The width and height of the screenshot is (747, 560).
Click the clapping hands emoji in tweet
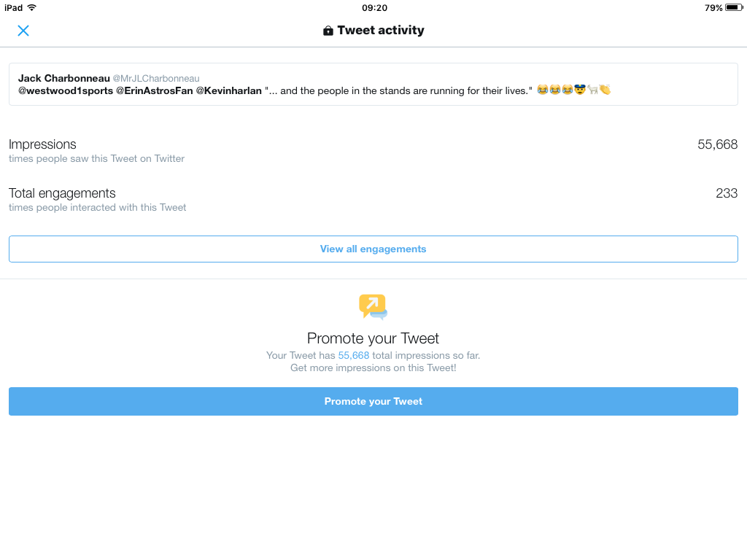[x=605, y=90]
